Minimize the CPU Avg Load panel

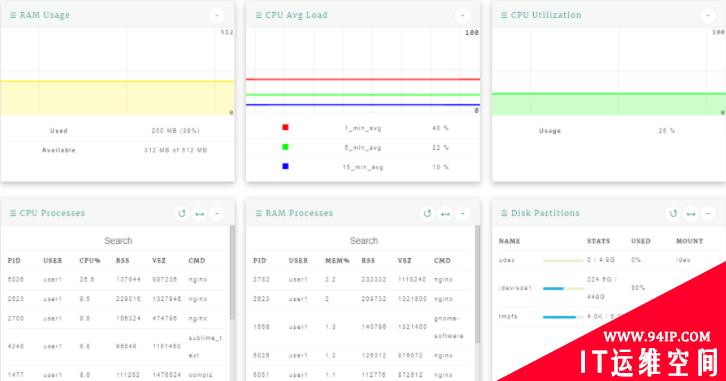[462, 15]
